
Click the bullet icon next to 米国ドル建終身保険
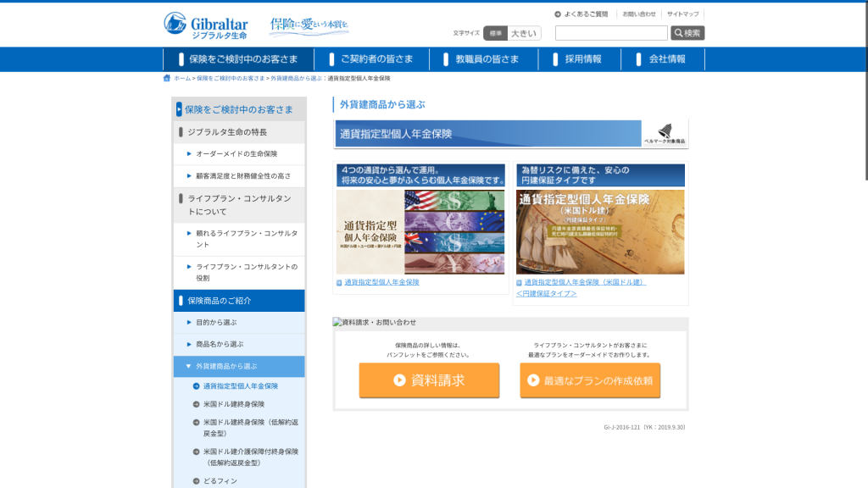pyautogui.click(x=196, y=404)
